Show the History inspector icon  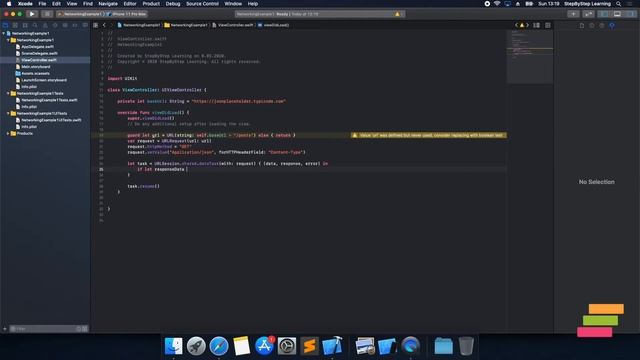592,25
